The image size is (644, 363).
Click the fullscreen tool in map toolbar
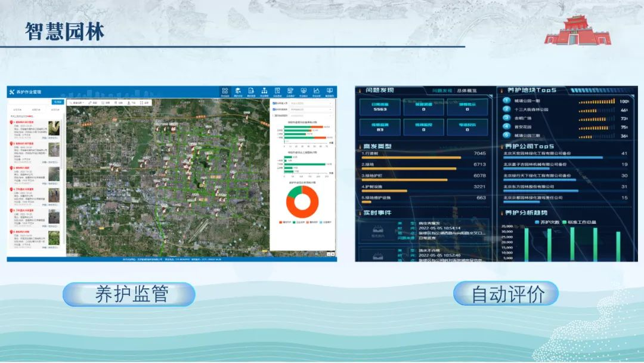click(144, 103)
